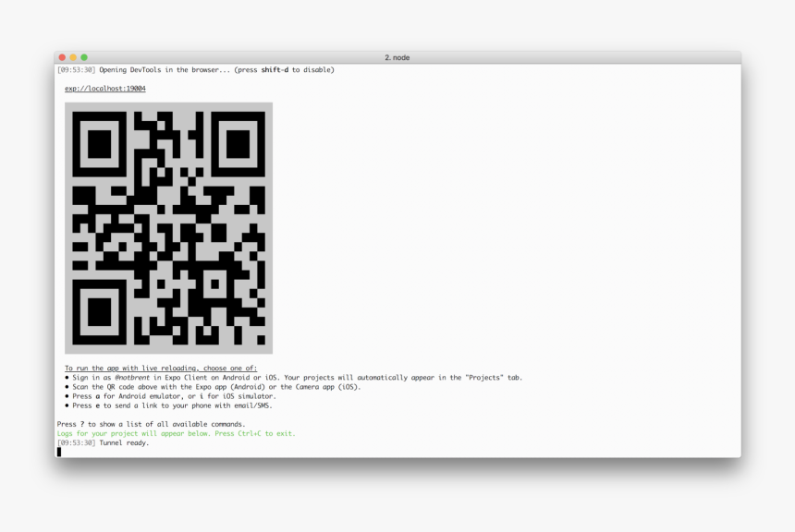Click 'Press e to send a link' line
This screenshot has width=795, height=532.
(168, 405)
